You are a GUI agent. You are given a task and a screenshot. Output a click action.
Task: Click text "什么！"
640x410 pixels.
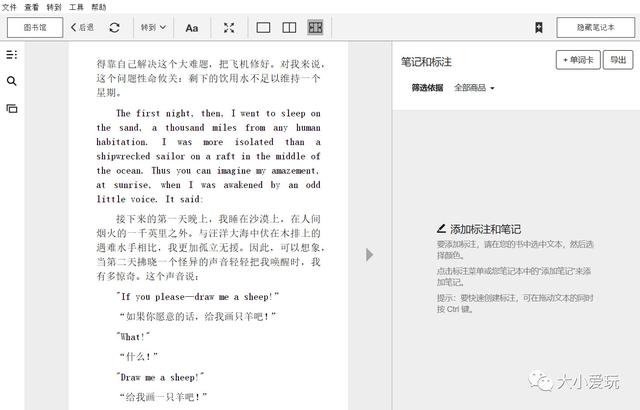(138, 357)
